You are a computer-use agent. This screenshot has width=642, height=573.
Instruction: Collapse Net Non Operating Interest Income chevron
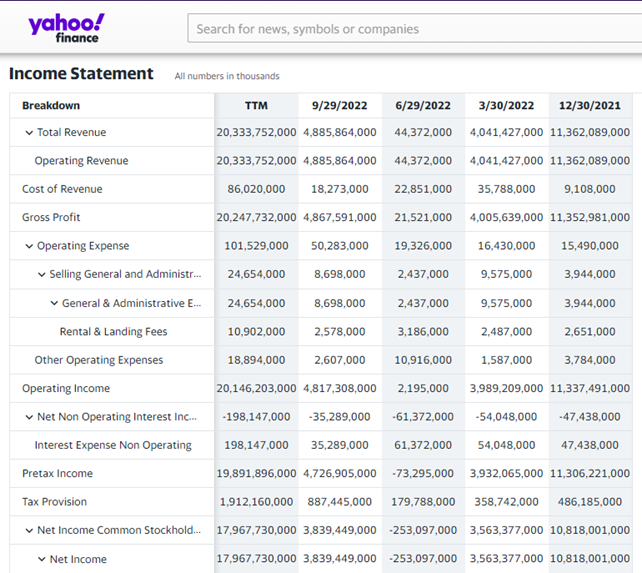pyautogui.click(x=29, y=417)
